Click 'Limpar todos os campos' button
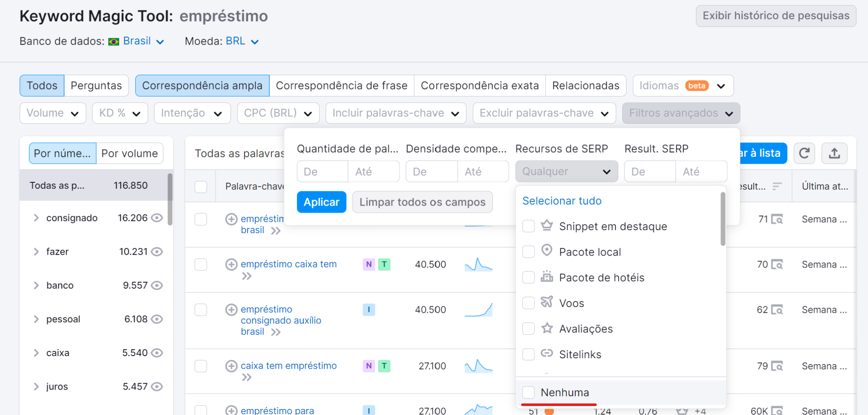Image resolution: width=868 pixels, height=415 pixels. coord(422,202)
